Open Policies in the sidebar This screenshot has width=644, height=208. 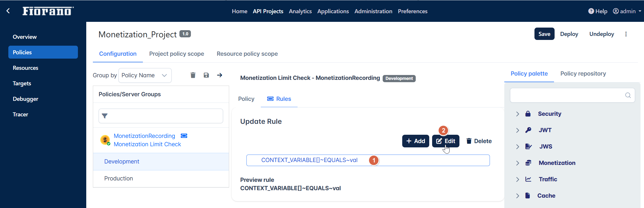pos(43,52)
